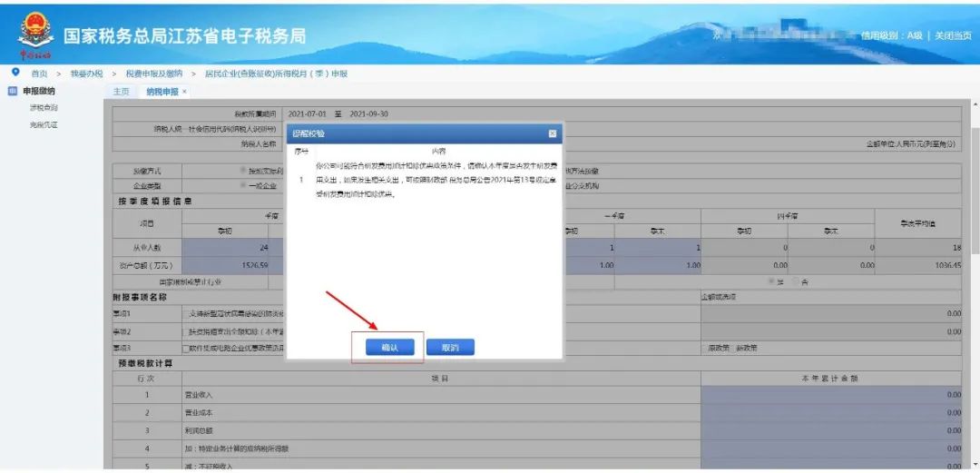Click the quarterly average headcount 18
Viewport: 980px width, 473px height.
coord(957,248)
